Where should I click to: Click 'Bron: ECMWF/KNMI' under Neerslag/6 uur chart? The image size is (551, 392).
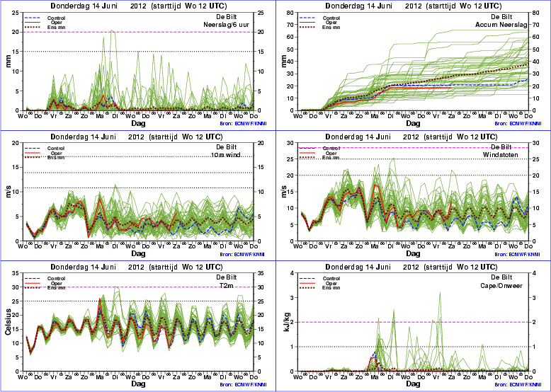(x=242, y=124)
